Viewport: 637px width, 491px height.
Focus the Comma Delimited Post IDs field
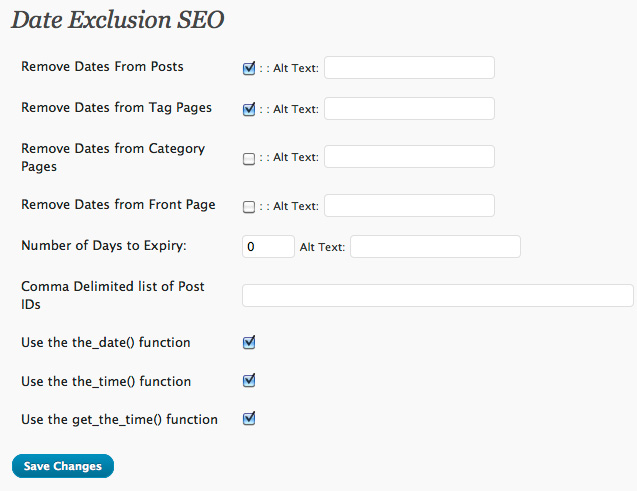(x=438, y=296)
